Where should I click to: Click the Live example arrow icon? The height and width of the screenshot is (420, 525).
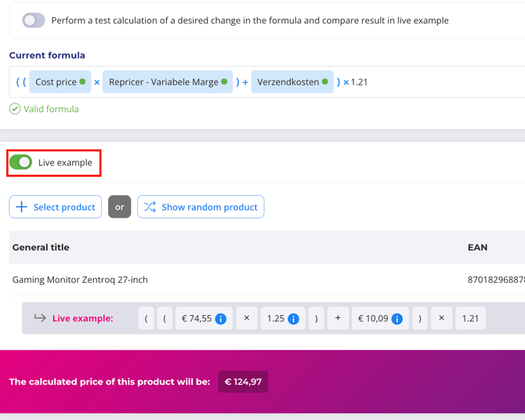point(40,318)
